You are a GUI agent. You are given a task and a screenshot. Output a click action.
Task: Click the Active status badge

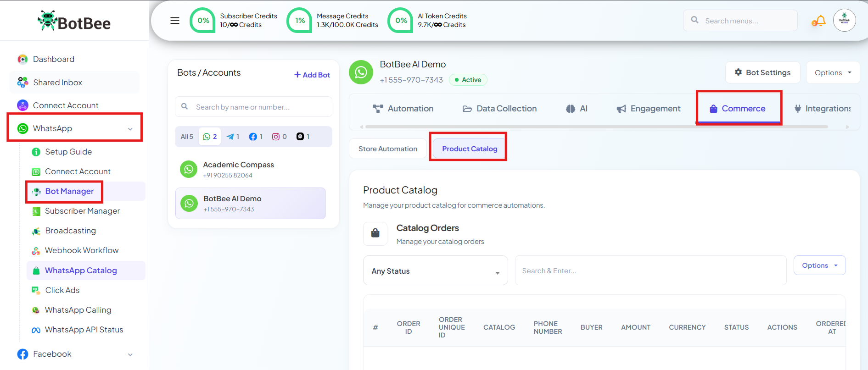coord(468,80)
